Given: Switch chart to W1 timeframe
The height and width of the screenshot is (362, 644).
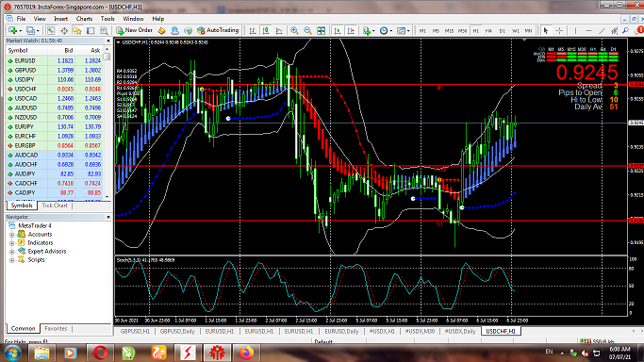Looking at the screenshot, I should pyautogui.click(x=516, y=31).
